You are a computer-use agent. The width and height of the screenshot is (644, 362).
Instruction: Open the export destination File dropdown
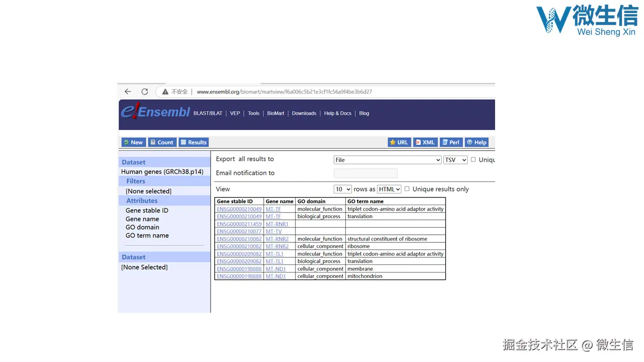click(387, 160)
